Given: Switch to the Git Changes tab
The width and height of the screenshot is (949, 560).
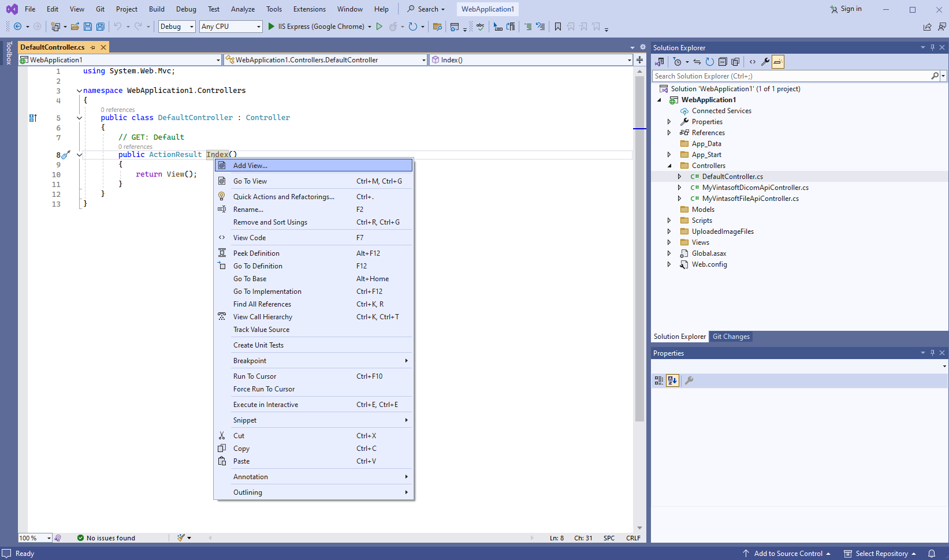Looking at the screenshot, I should click(731, 337).
